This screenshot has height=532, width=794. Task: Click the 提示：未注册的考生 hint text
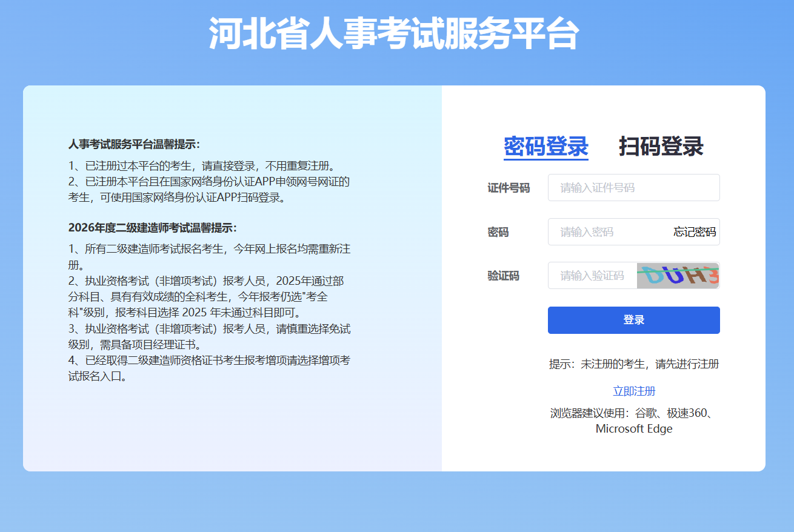tap(634, 364)
